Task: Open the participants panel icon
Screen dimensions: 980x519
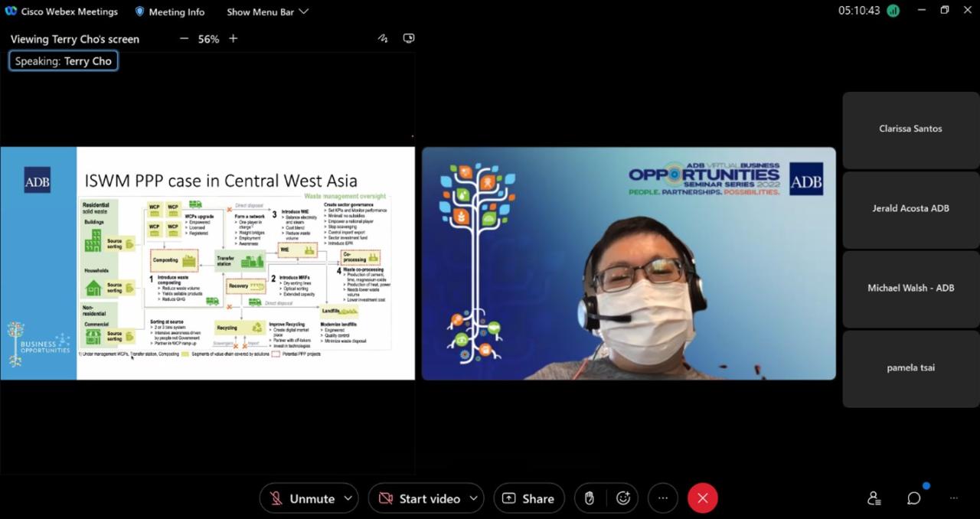Action: click(x=874, y=498)
